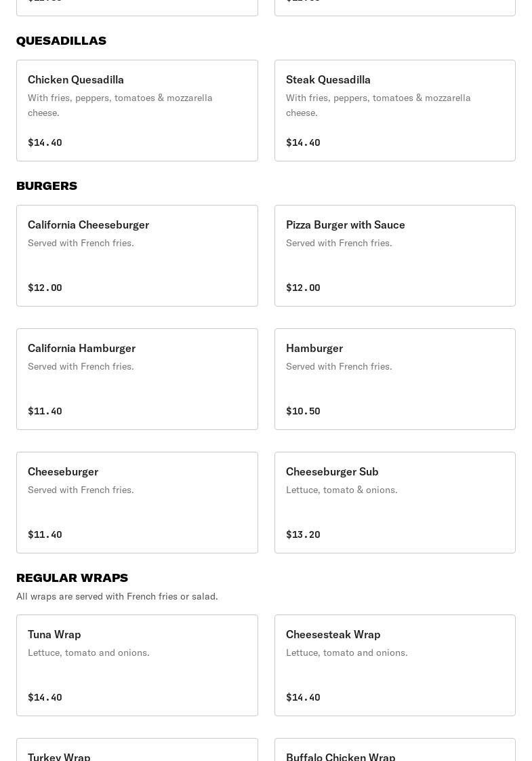Click the $10.50 price label

303,411
